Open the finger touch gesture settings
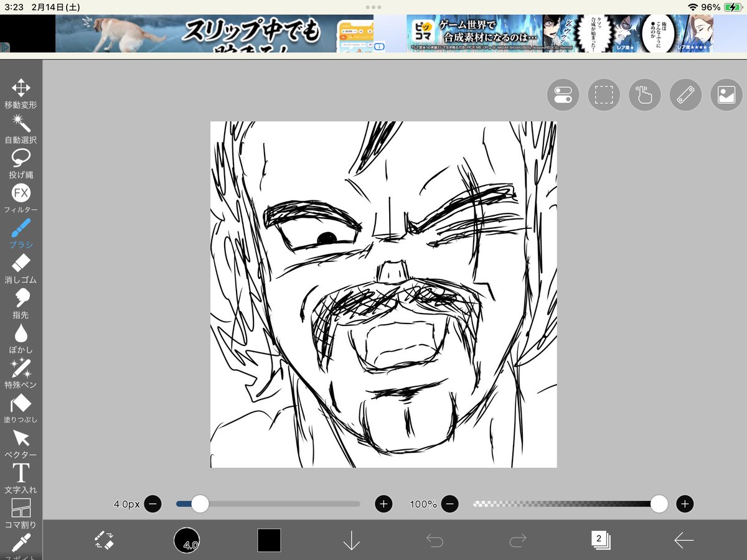The image size is (747, 560). point(644,95)
